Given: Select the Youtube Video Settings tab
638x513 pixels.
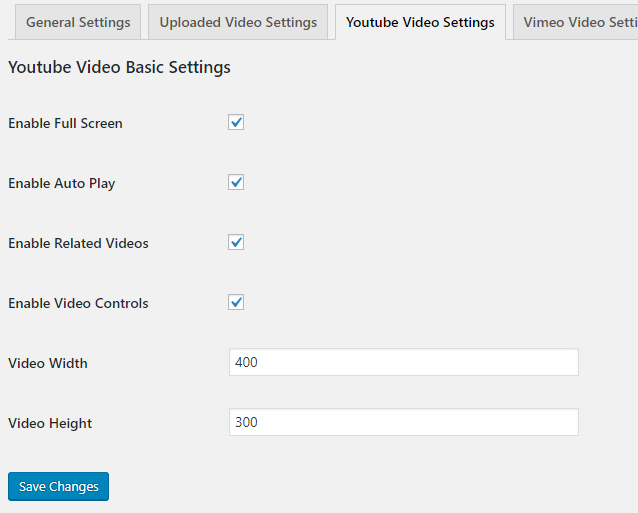Looking at the screenshot, I should pos(420,22).
